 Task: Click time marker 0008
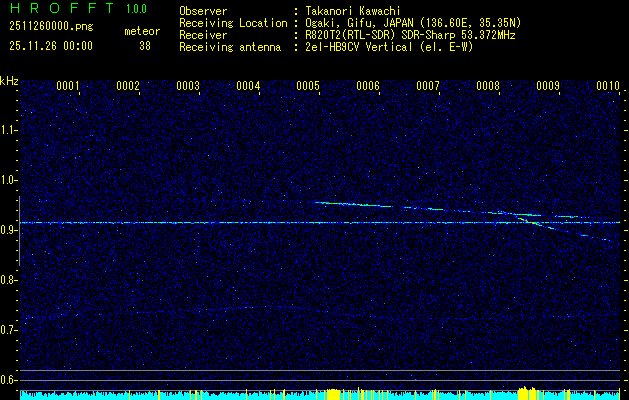(x=488, y=85)
